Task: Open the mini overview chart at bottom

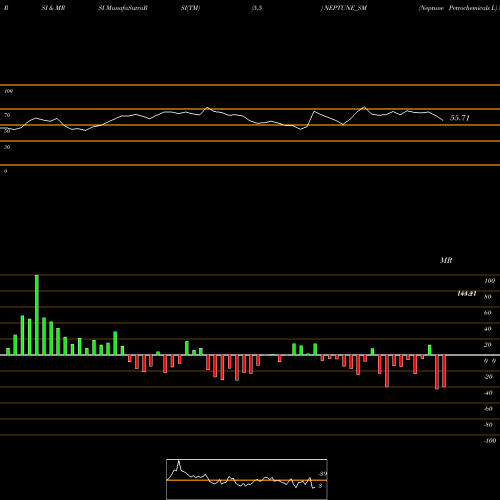Action: tap(247, 479)
